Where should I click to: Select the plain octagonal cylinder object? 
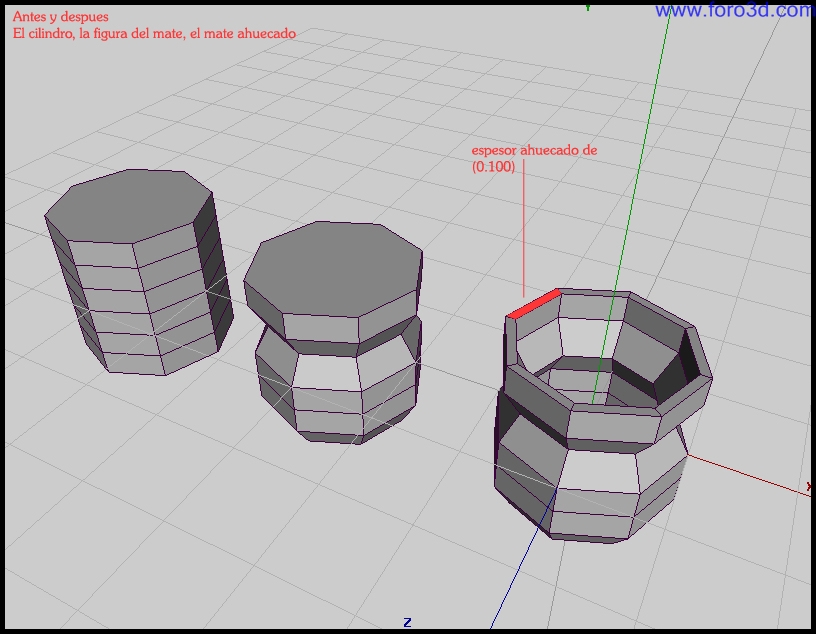pos(139,272)
